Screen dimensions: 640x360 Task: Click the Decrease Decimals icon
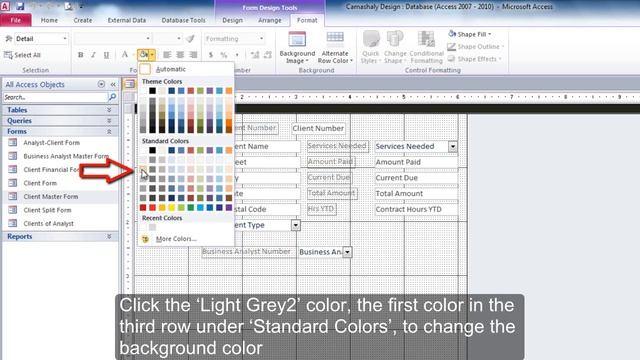(268, 55)
